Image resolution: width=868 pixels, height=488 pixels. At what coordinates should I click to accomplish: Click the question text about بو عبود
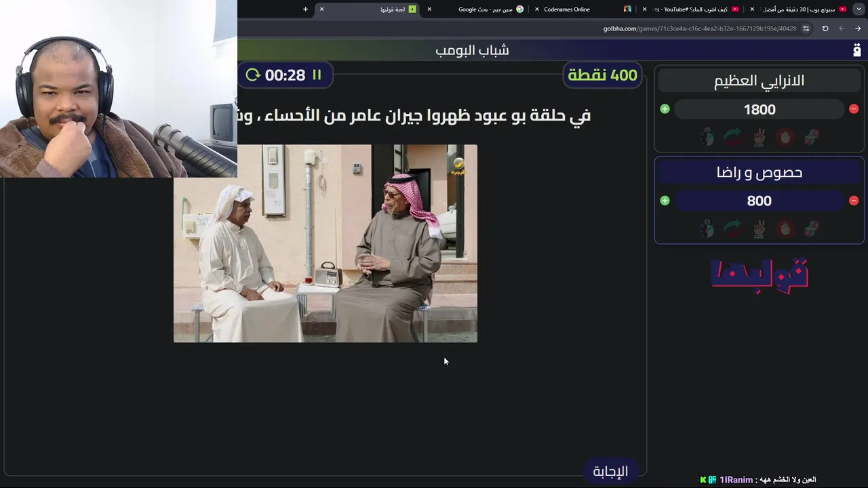(414, 115)
